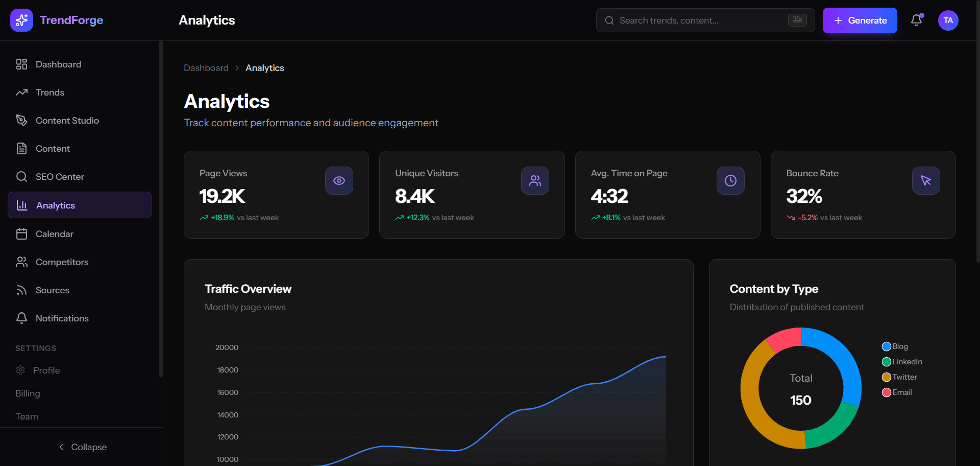Click the 4:32 average time value
This screenshot has width=980, height=466.
[x=609, y=196]
